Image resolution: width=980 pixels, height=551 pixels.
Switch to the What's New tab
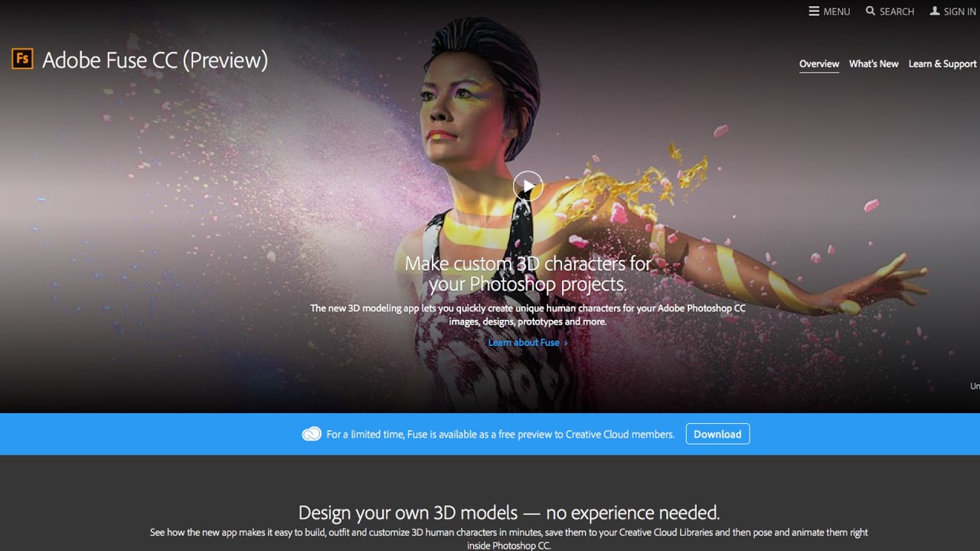tap(874, 64)
